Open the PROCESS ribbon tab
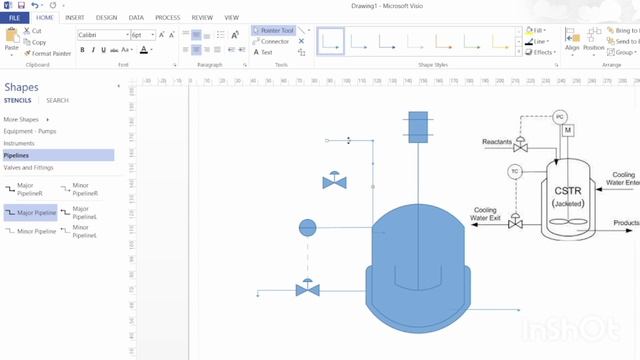The width and height of the screenshot is (640, 360). click(167, 18)
